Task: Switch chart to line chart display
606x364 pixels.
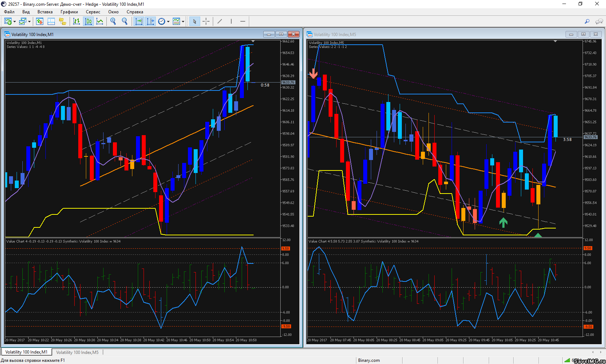Action: 100,22
